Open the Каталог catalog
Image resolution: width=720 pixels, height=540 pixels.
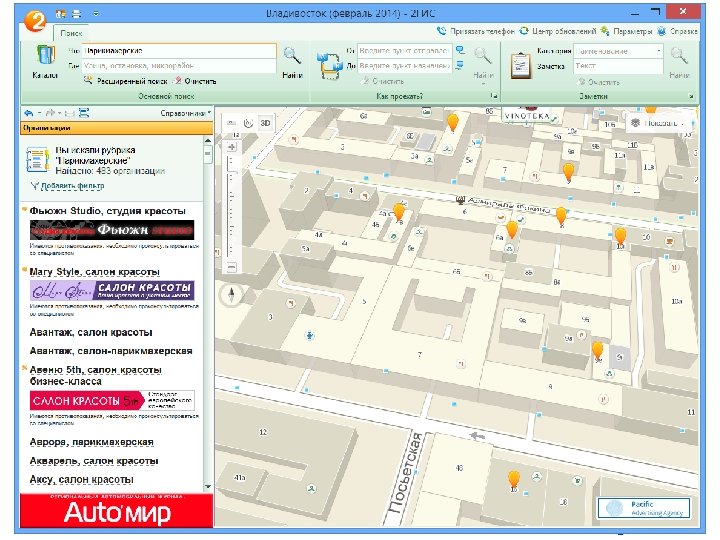tap(45, 61)
